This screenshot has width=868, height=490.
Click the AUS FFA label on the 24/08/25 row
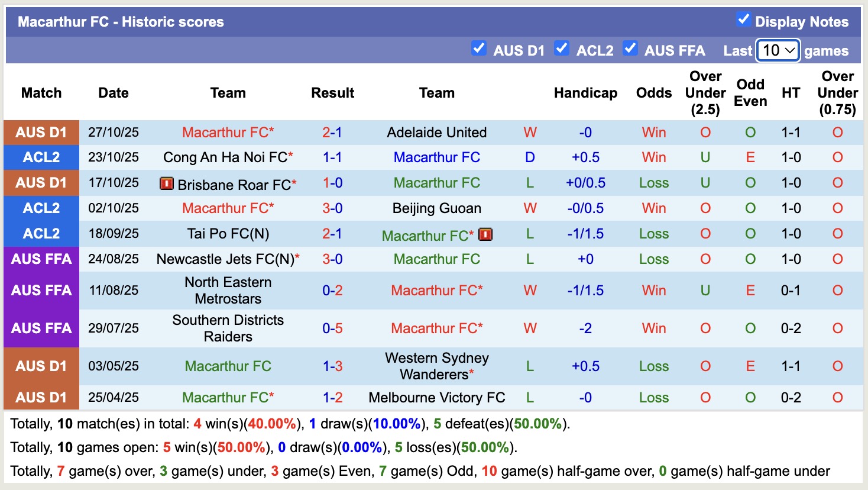point(41,259)
